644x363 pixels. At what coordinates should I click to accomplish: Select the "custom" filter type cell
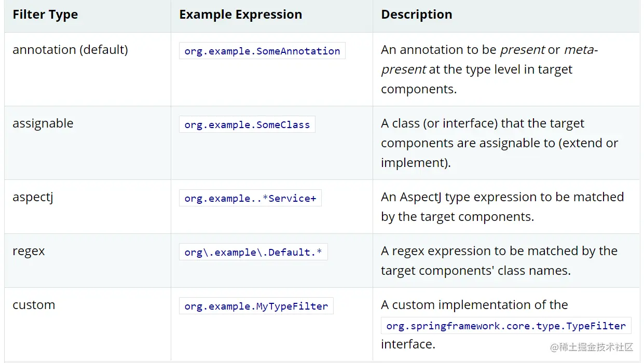point(34,305)
